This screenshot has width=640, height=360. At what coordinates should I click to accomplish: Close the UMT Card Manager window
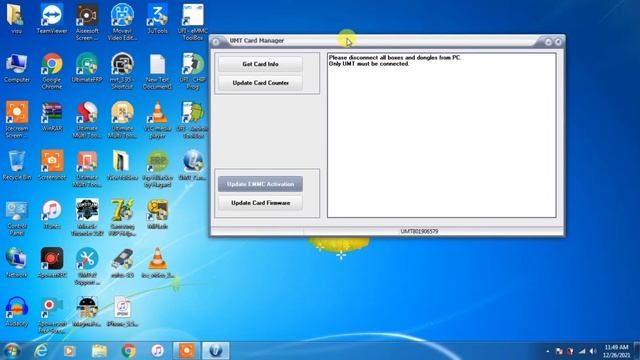pyautogui.click(x=558, y=42)
